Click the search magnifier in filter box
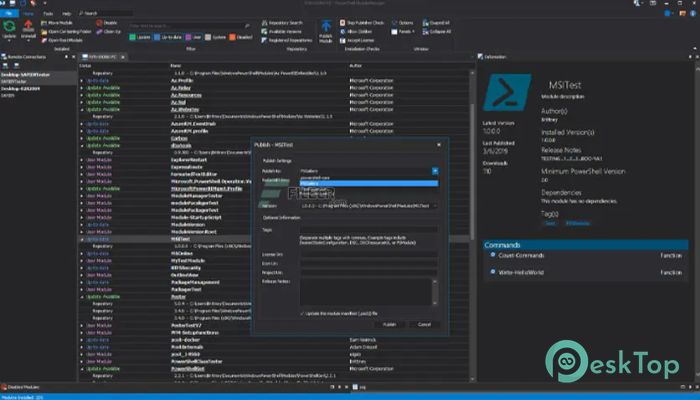 pos(247,26)
